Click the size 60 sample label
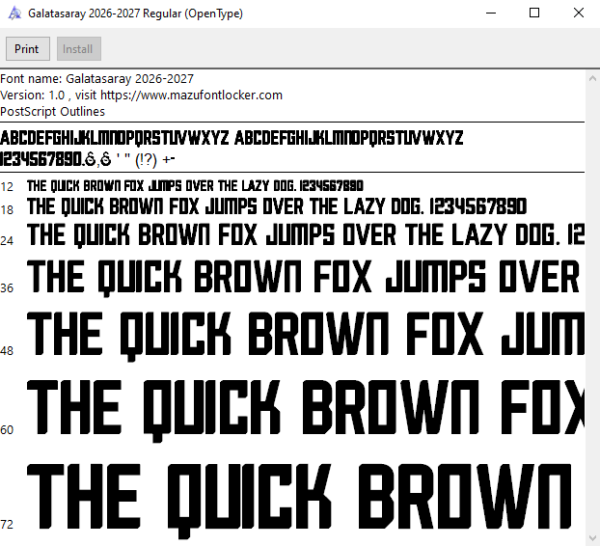Viewport: 600px width, 546px height. 7,430
